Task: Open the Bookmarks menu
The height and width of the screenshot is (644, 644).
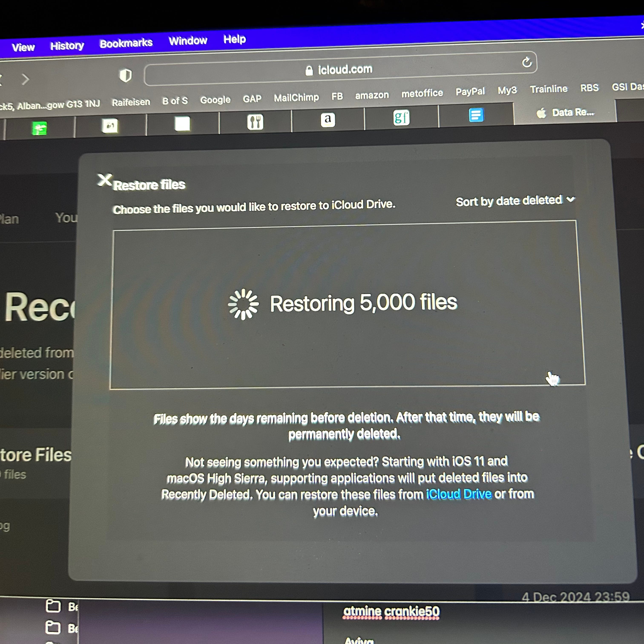Action: (x=126, y=43)
